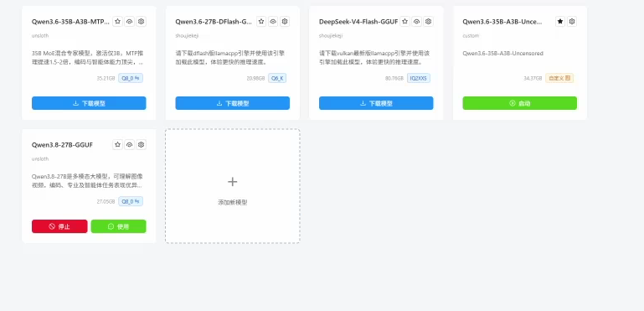
Task: Download the Qwen3.6-35B-A3B-MTP model
Action: (89, 103)
